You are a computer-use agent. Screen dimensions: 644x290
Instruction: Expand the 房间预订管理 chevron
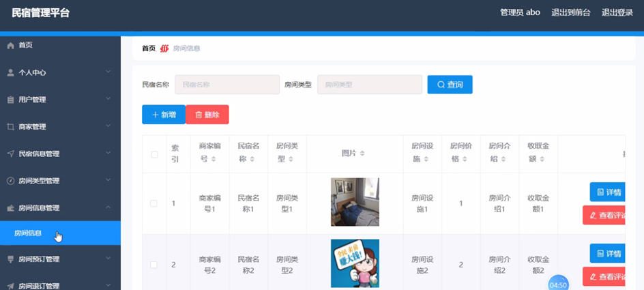point(108,258)
